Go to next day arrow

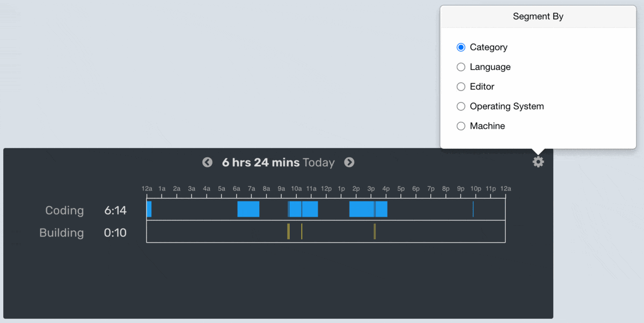click(349, 162)
